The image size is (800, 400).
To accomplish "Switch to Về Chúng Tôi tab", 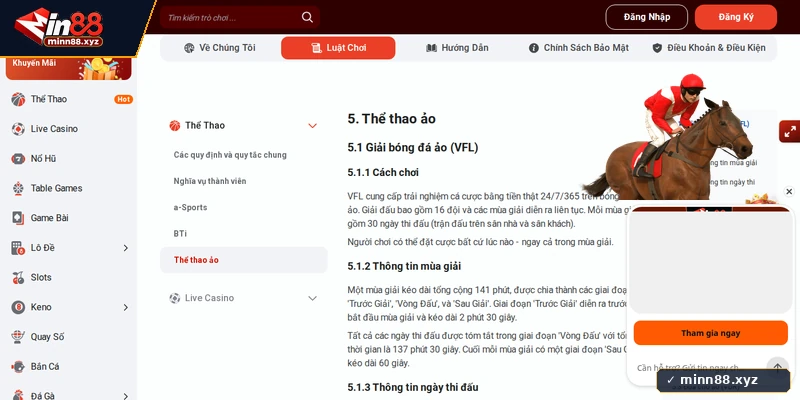I will (x=219, y=48).
